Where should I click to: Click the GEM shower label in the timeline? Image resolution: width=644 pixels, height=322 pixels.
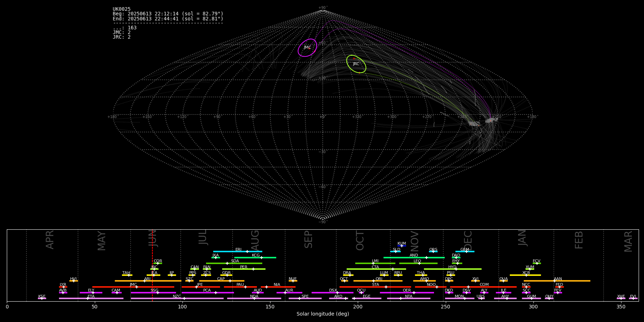pyautogui.click(x=465, y=250)
